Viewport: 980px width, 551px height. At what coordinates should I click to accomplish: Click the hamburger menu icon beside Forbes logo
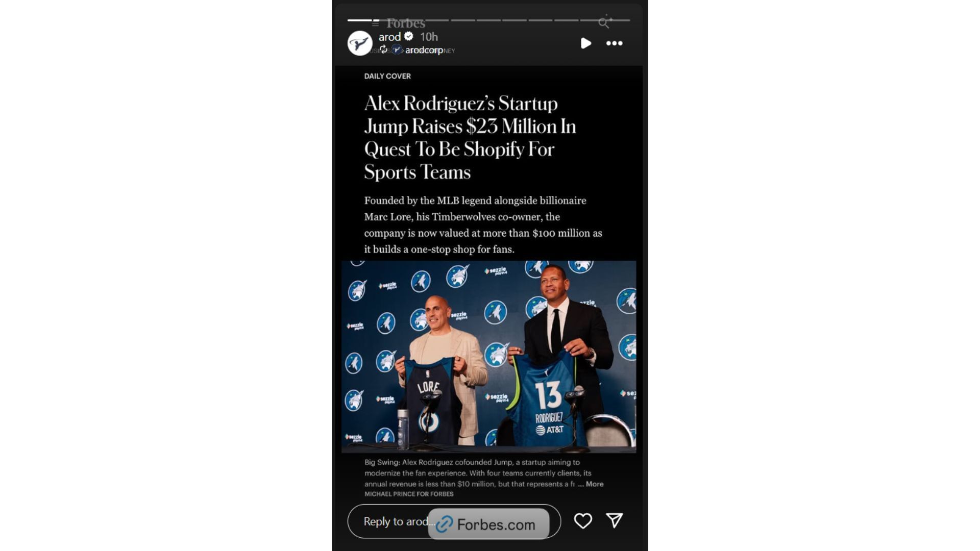[376, 23]
